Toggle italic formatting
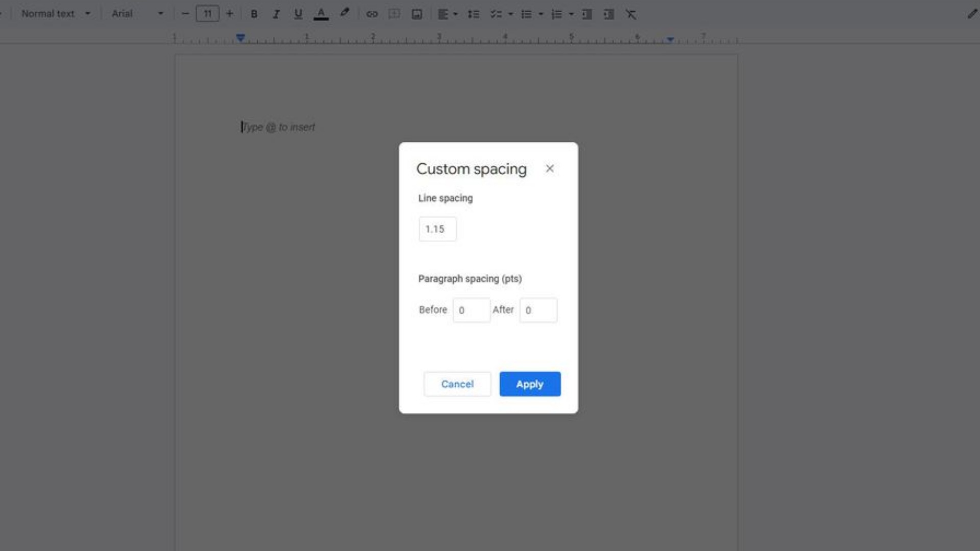Screen dimensions: 980x551 click(276, 14)
